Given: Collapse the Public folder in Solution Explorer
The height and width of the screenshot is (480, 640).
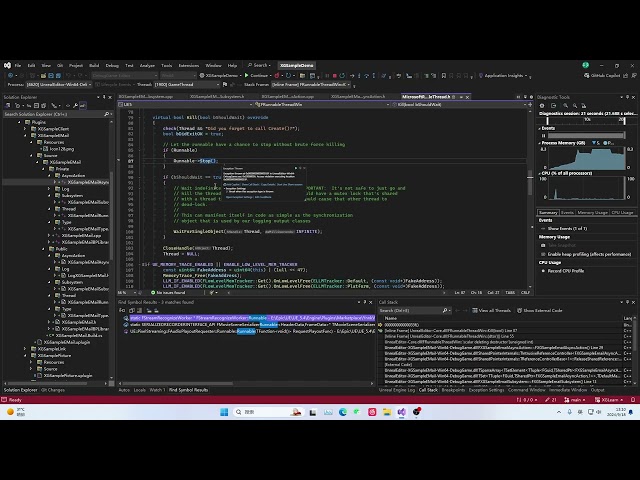Looking at the screenshot, I should tap(43, 249).
